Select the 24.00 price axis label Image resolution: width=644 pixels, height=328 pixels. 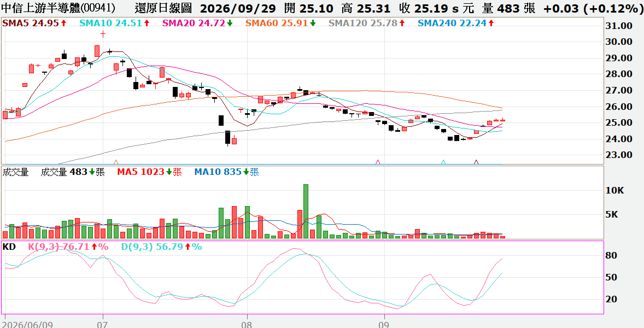pyautogui.click(x=619, y=139)
